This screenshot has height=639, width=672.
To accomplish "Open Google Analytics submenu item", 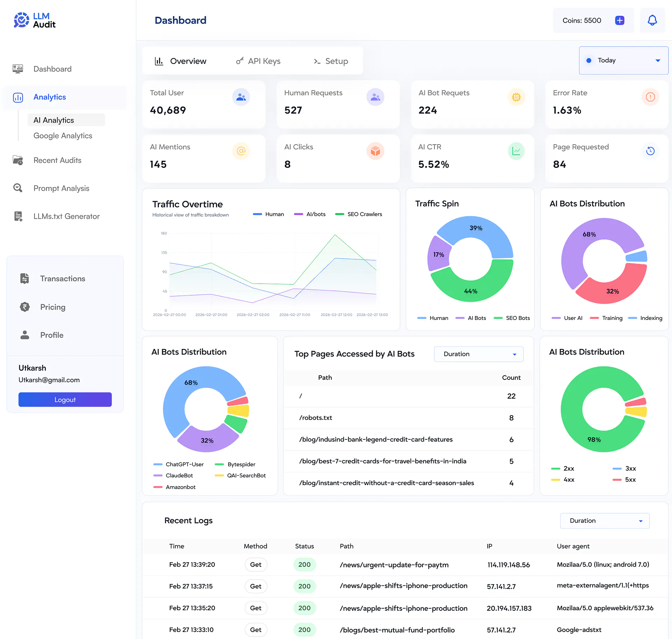I will [x=63, y=136].
